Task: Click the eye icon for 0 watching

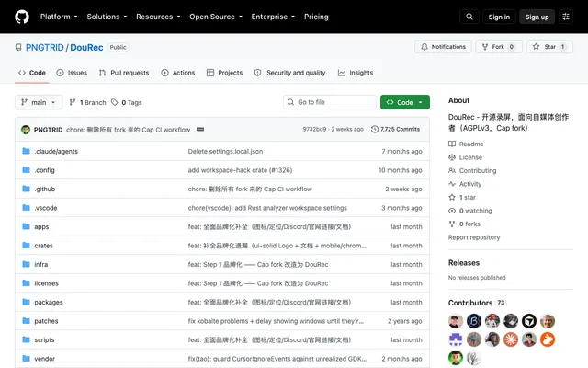Action: click(x=452, y=211)
